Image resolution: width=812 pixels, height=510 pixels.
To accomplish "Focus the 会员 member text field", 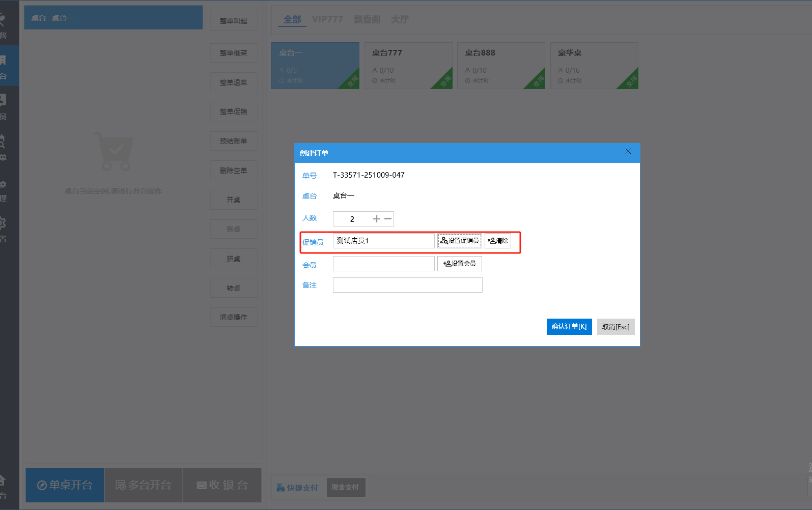I will [x=383, y=264].
